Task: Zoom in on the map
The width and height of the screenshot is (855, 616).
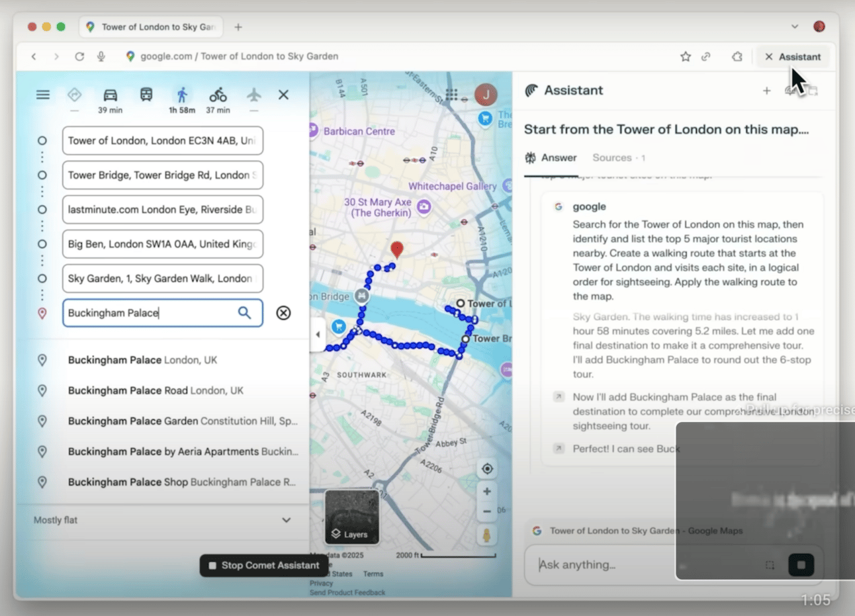Action: pos(487,492)
